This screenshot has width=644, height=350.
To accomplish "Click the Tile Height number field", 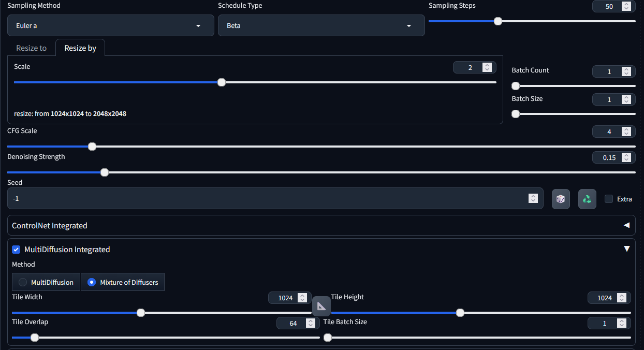I will click(609, 298).
